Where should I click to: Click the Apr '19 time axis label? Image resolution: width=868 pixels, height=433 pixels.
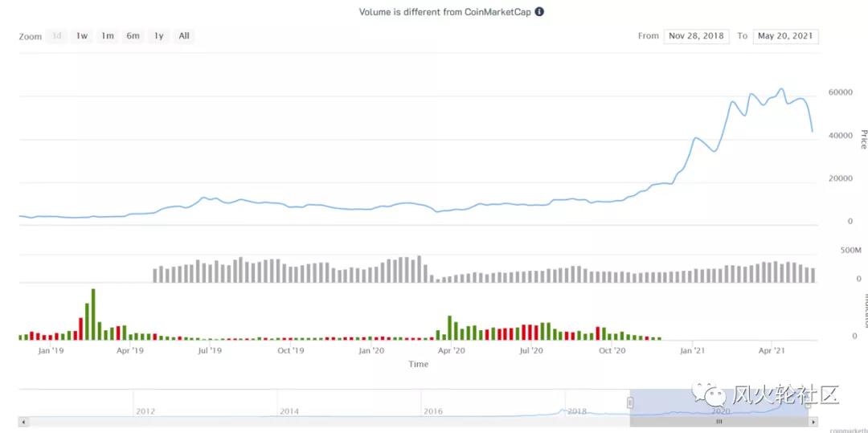pyautogui.click(x=131, y=350)
